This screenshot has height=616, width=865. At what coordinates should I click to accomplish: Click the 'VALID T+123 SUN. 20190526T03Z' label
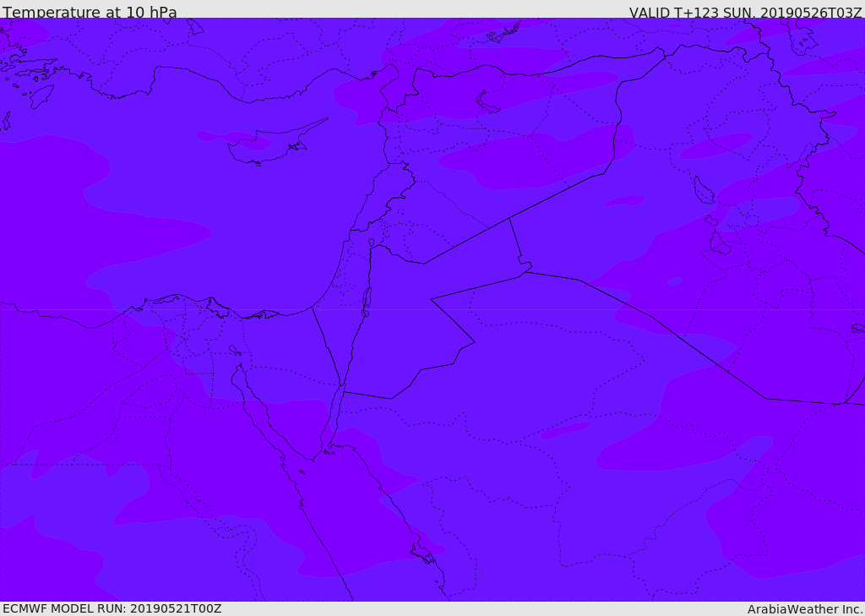(745, 13)
